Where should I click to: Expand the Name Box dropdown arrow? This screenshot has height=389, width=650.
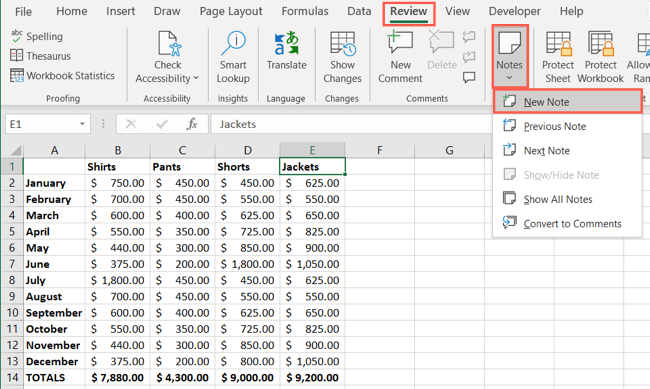pos(82,124)
